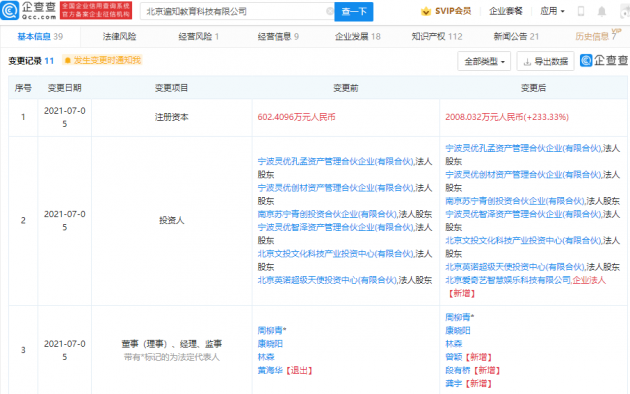The image size is (630, 394).
Task: Open SVIP会员 membership link with crown
Action: 446,11
